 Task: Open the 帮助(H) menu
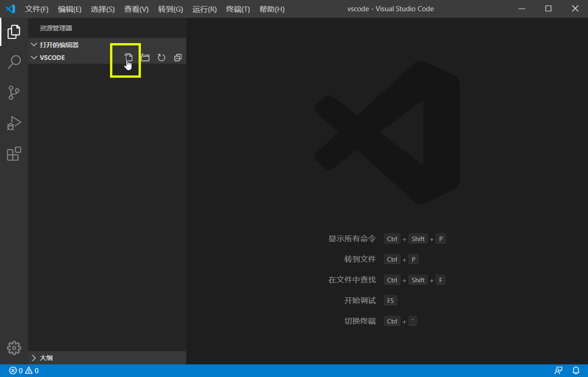pos(272,9)
